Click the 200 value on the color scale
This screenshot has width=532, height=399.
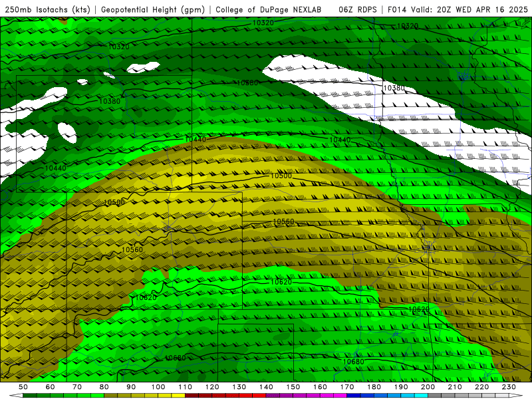click(428, 387)
